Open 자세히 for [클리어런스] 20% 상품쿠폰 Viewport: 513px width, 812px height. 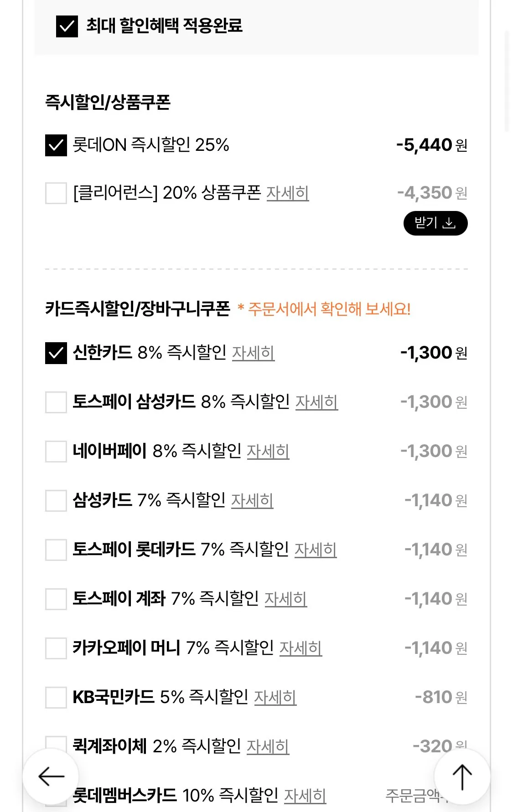[x=288, y=193]
